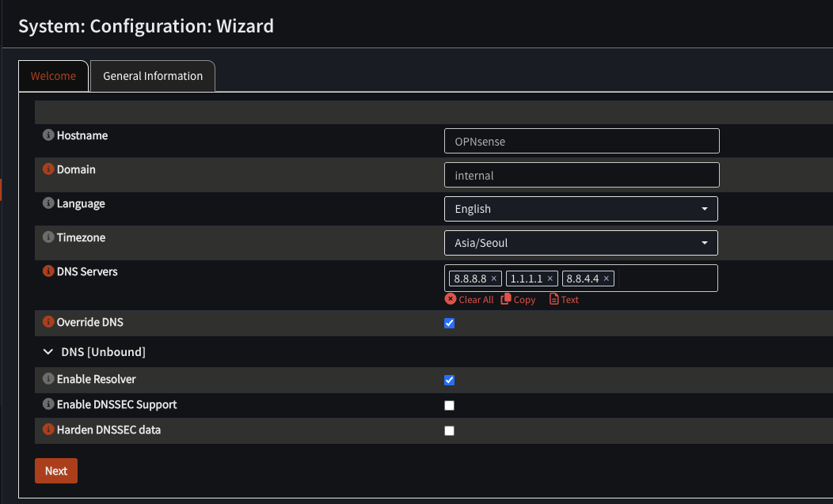This screenshot has width=833, height=504.
Task: Remove the 8.8.8.8 DNS server tag
Action: tap(493, 279)
